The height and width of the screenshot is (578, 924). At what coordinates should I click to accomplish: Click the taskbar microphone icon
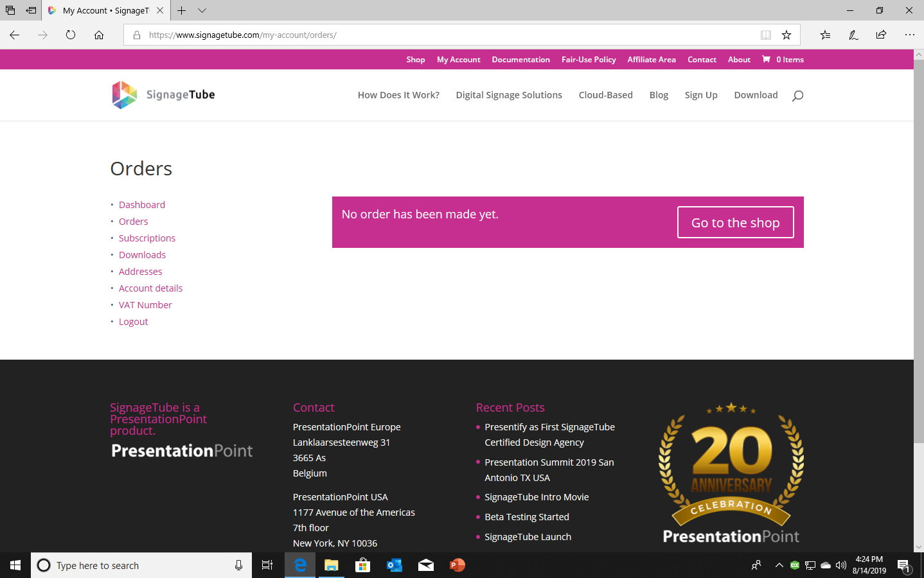(x=238, y=565)
